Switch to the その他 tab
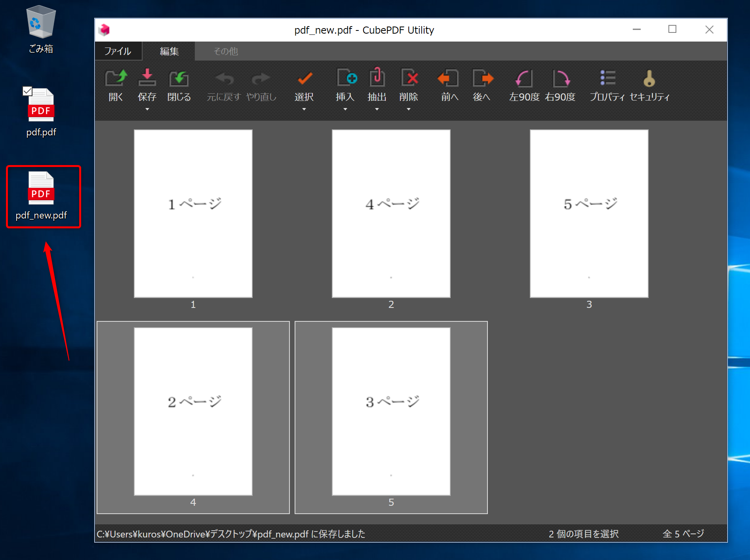Screen dimensions: 750x560 point(226,51)
